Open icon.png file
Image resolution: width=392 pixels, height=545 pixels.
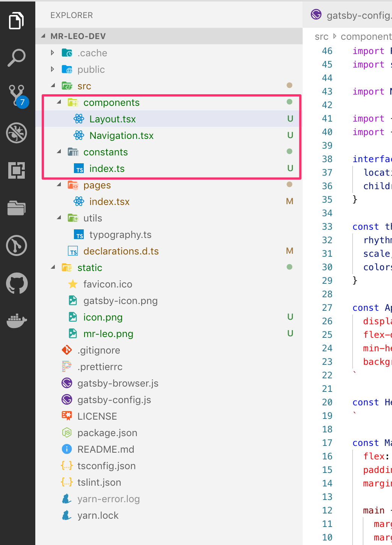tap(169, 317)
